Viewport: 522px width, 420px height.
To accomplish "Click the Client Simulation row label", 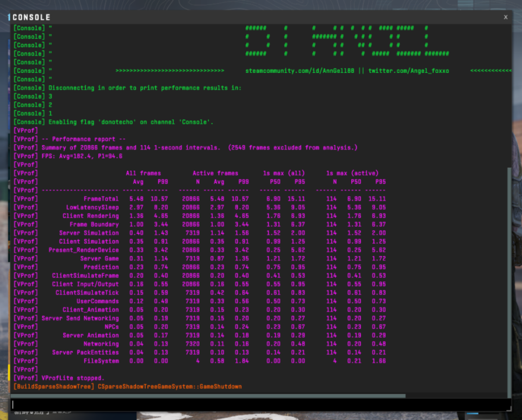I will tap(89, 242).
